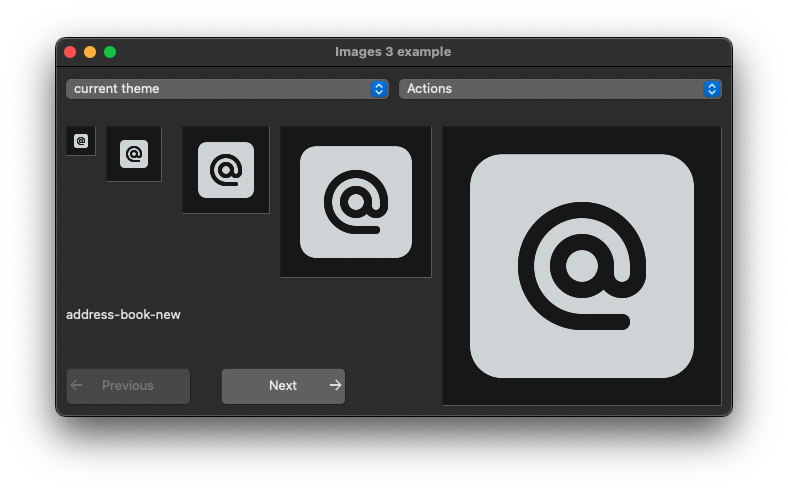Click the largest address-book icon preview

point(581,266)
